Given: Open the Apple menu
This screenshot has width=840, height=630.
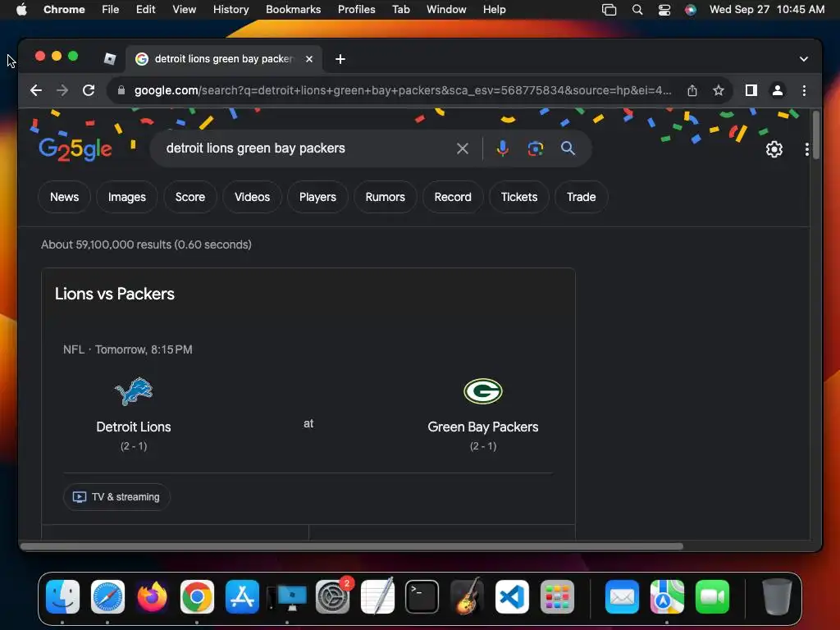Looking at the screenshot, I should pyautogui.click(x=21, y=10).
